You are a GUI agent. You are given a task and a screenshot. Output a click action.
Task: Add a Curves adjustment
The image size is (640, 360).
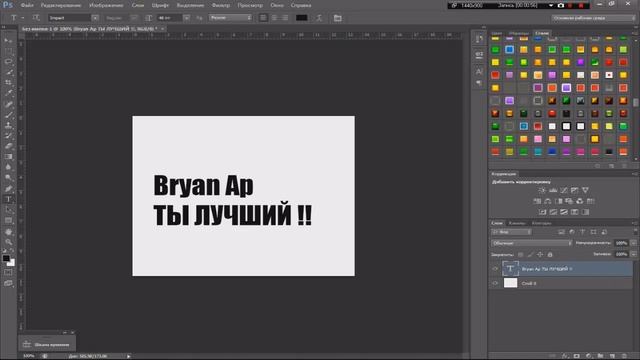coord(564,190)
